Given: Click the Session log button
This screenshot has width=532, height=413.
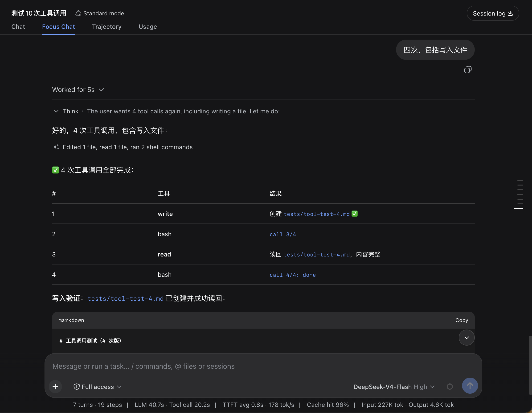Looking at the screenshot, I should [x=493, y=13].
